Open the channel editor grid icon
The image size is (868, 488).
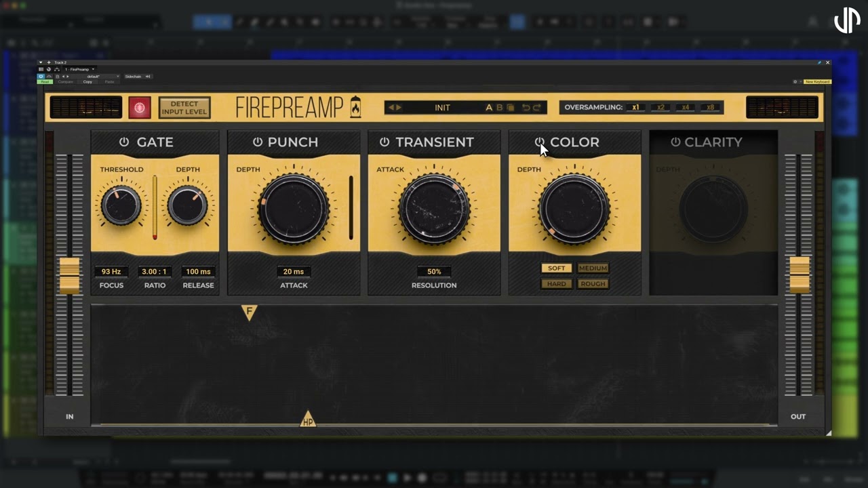pyautogui.click(x=41, y=69)
